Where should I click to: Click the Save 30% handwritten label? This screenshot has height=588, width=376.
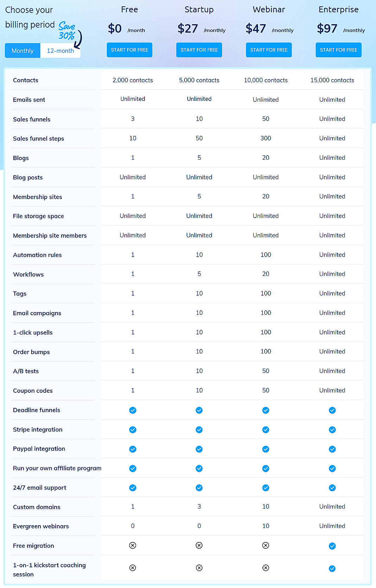(67, 29)
